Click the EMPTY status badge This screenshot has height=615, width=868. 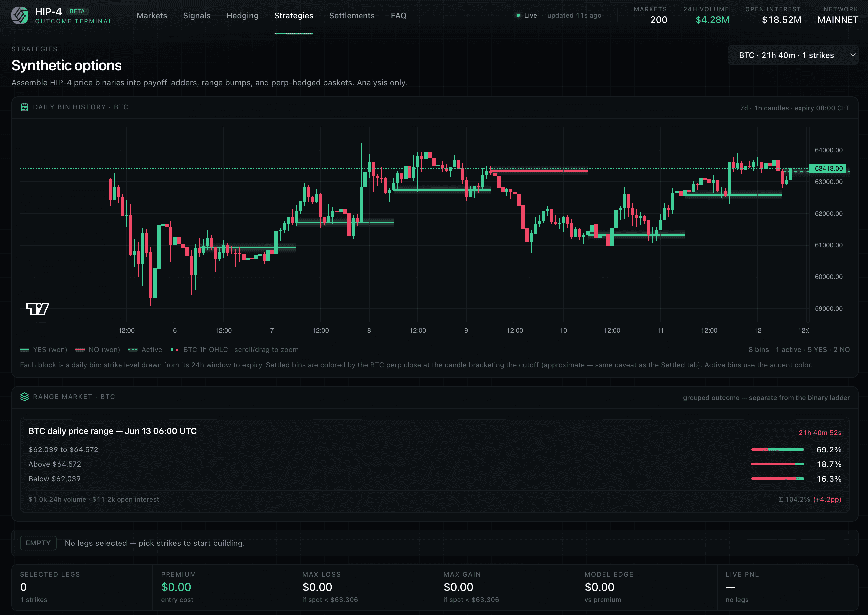[x=38, y=543]
